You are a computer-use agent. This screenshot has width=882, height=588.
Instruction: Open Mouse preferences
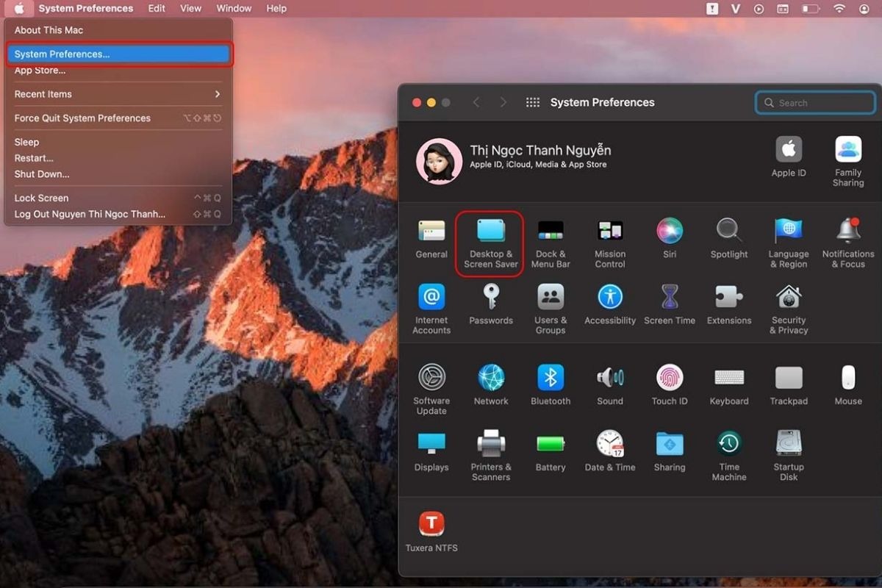click(x=848, y=386)
